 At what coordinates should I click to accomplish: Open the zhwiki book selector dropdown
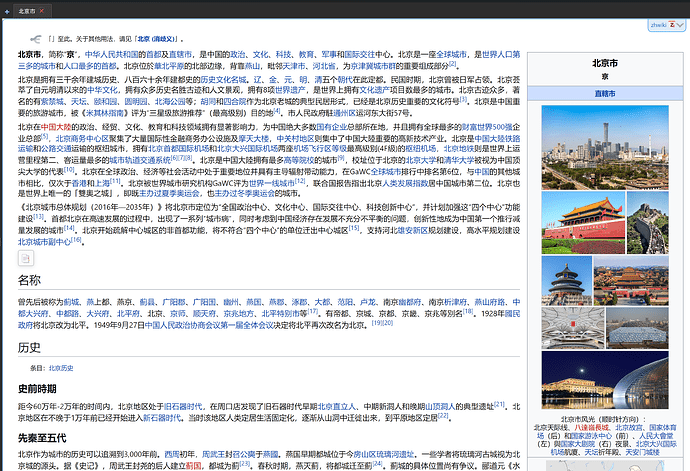(x=667, y=25)
